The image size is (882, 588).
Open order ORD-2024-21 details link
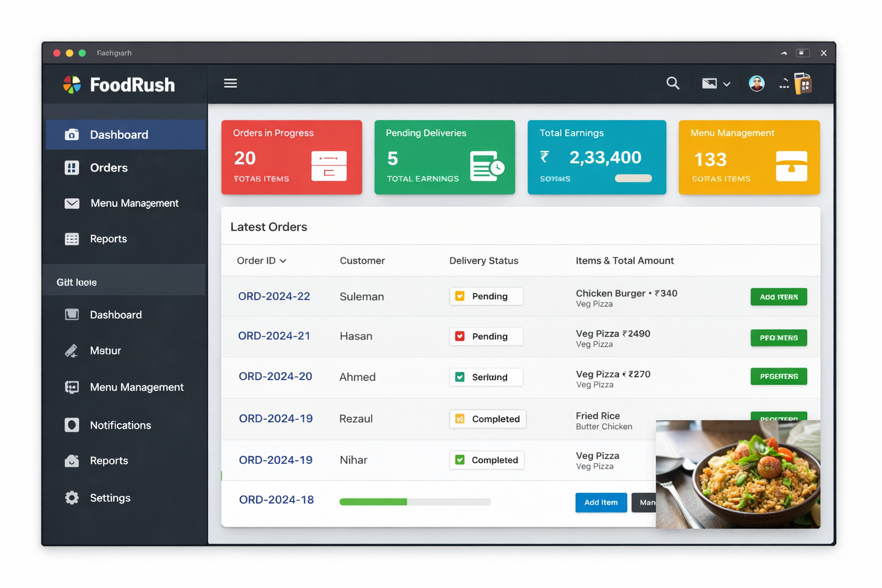click(x=274, y=336)
